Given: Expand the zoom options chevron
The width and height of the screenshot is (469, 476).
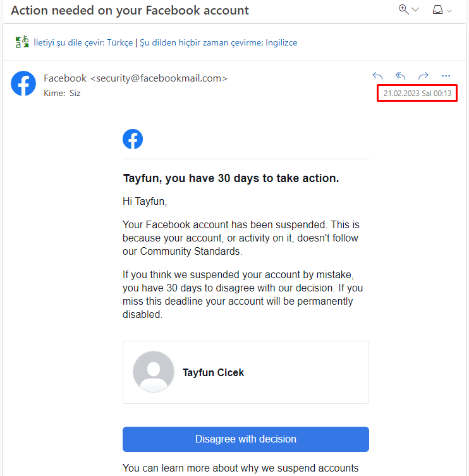Looking at the screenshot, I should click(x=415, y=9).
